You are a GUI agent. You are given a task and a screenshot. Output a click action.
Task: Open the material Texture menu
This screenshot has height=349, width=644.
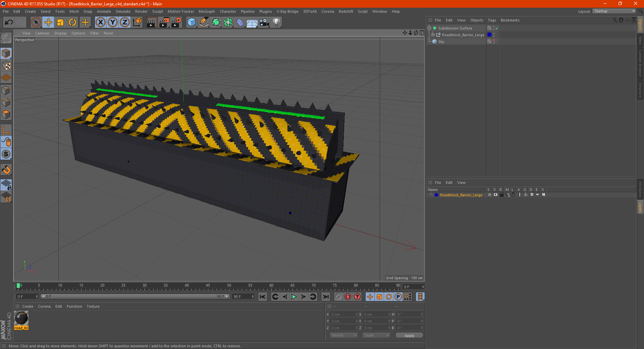(93, 306)
